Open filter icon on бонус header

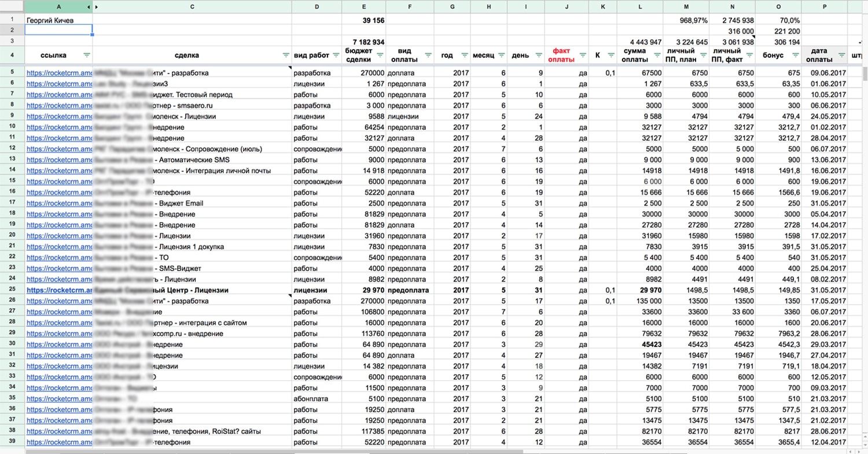[795, 55]
